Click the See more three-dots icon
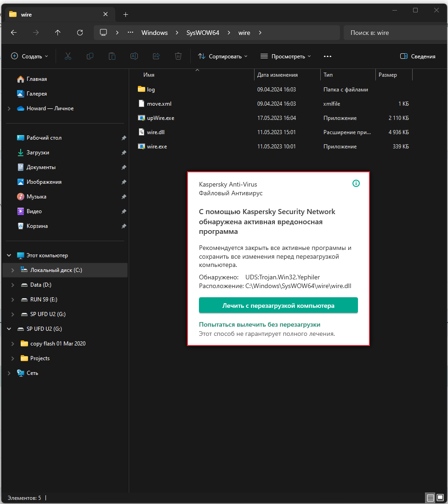This screenshot has width=448, height=504. pos(328,56)
